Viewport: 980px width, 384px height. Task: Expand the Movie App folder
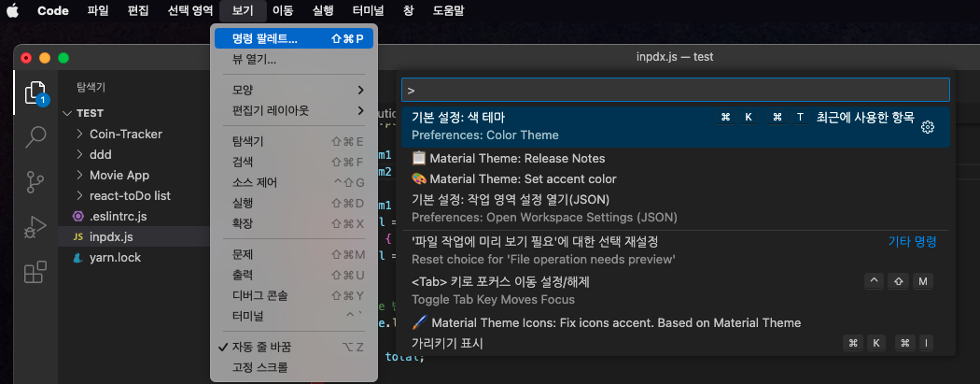coord(79,175)
